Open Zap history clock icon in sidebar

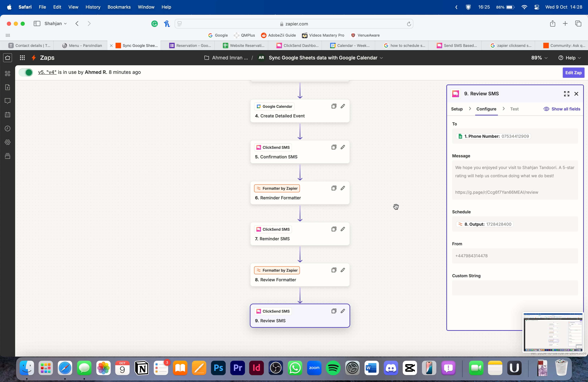(7, 128)
